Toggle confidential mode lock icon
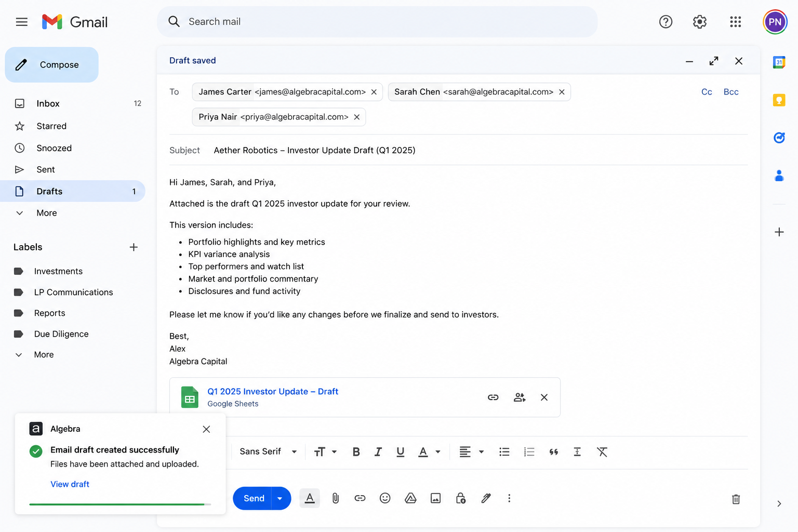 [x=461, y=498]
